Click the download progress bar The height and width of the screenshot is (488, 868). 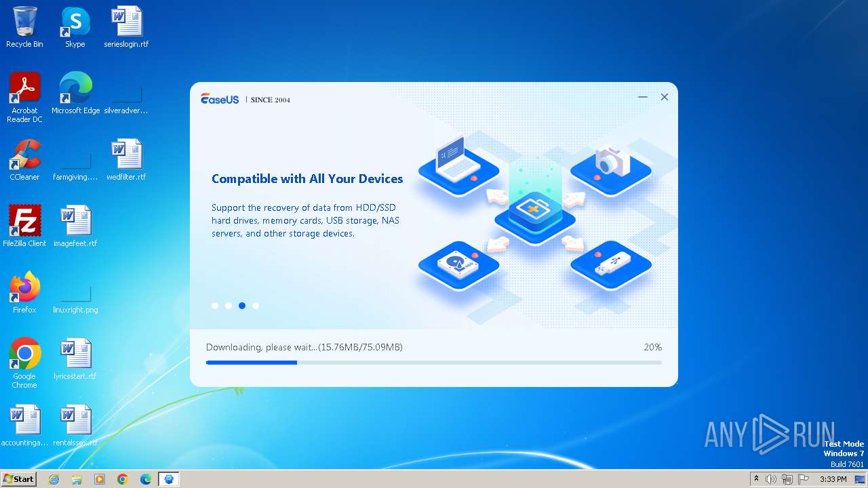[434, 363]
